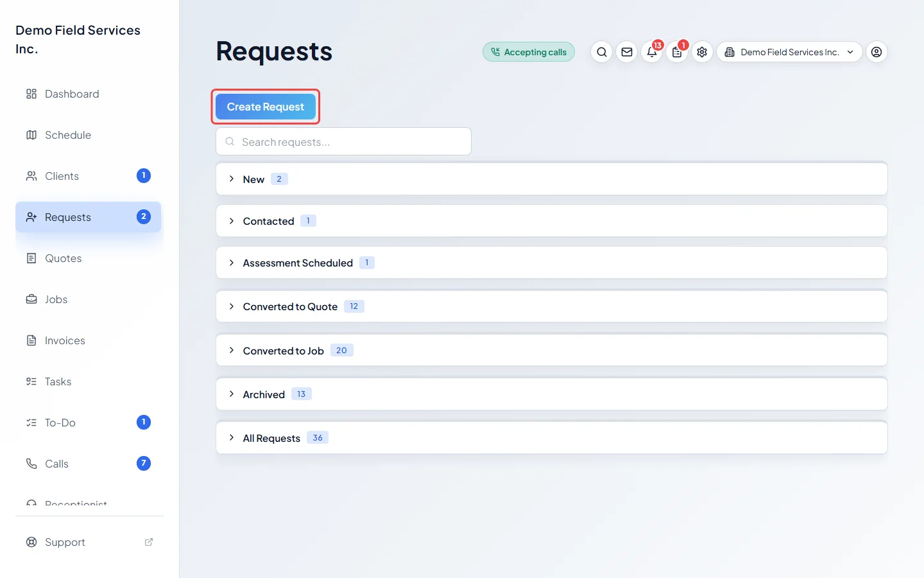Click the Demo Field Services Inc. sidebar title
Screen dimensions: 924x578
point(78,39)
